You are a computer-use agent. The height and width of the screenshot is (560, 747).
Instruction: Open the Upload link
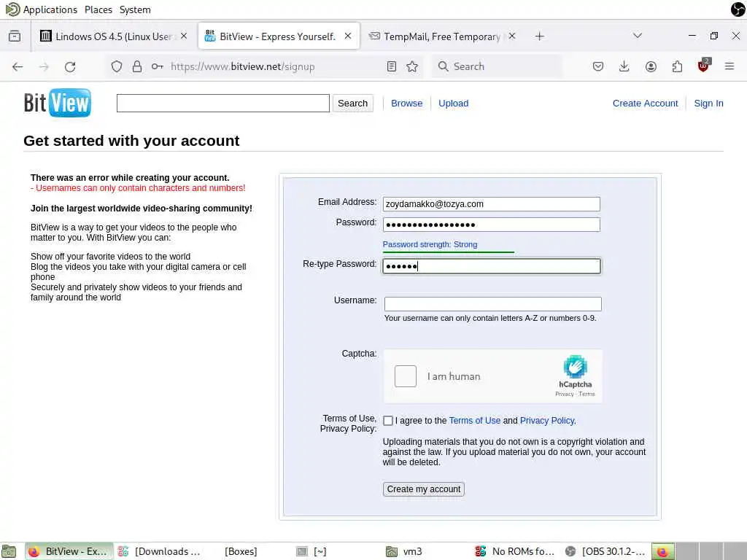tap(454, 104)
